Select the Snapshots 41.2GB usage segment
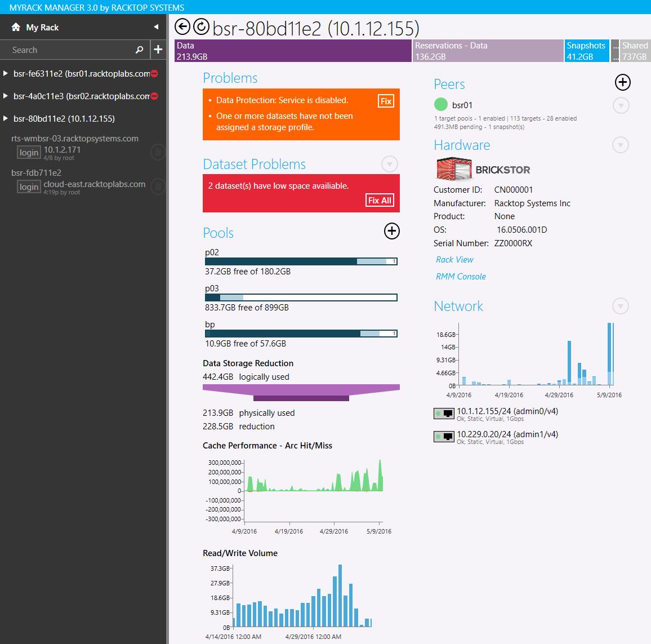The width and height of the screenshot is (651, 644). 587,51
